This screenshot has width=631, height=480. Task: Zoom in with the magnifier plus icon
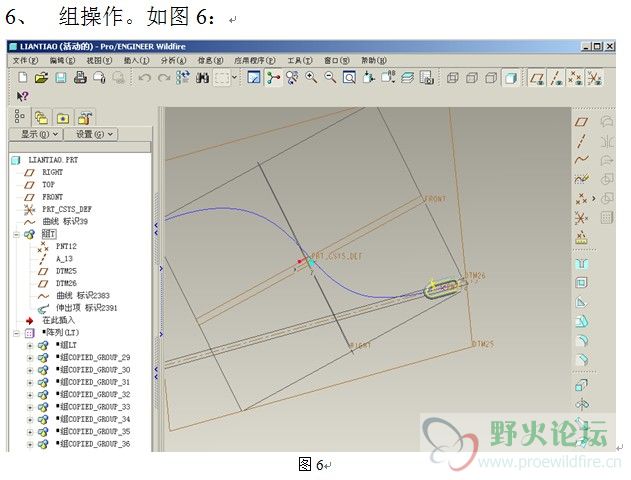[311, 77]
